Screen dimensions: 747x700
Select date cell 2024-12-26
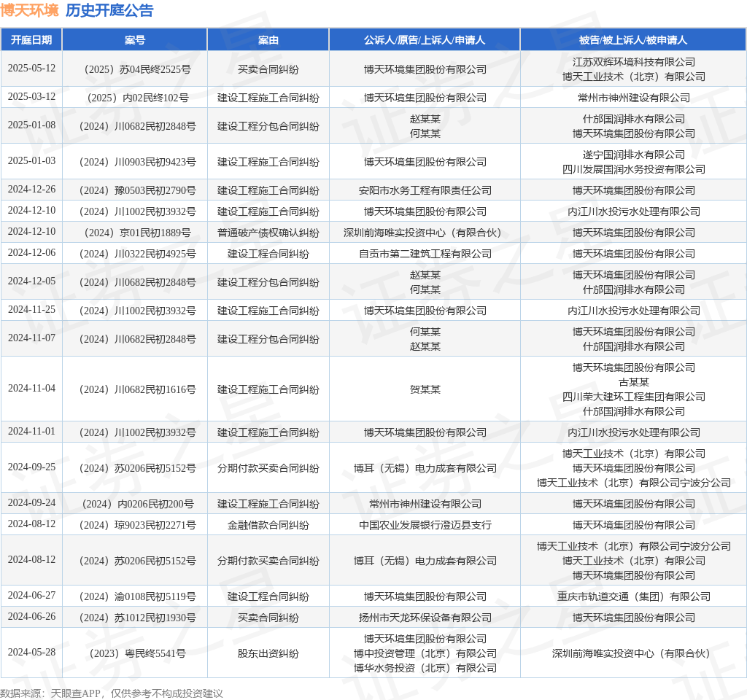pyautogui.click(x=31, y=189)
